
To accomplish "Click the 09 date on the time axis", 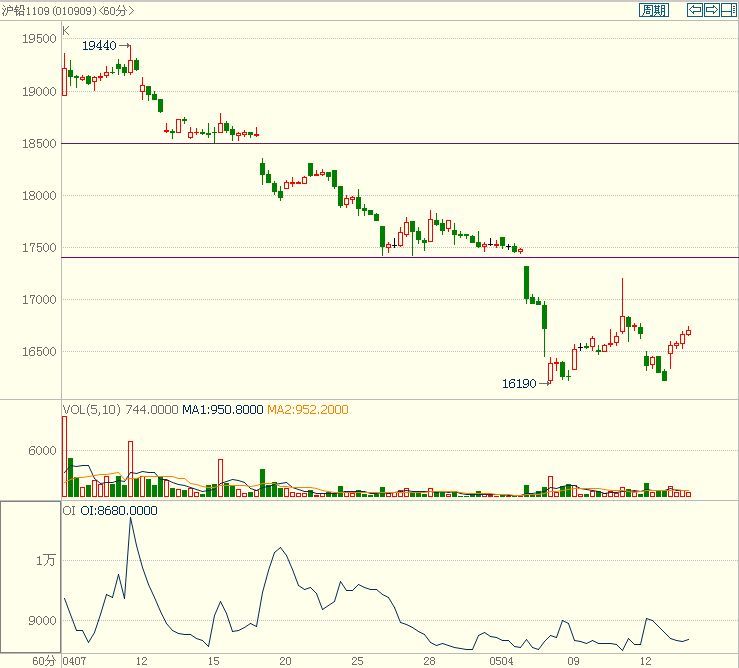I will click(573, 661).
